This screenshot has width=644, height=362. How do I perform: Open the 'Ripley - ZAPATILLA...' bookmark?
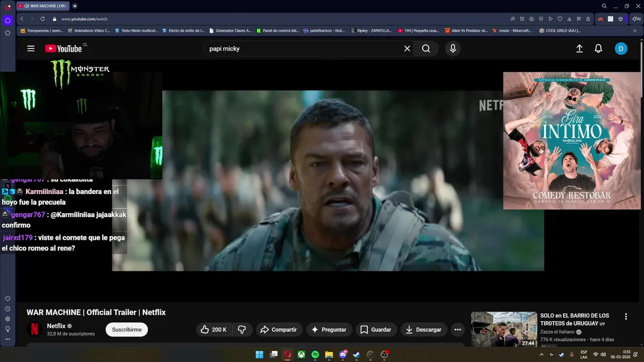tap(371, 31)
